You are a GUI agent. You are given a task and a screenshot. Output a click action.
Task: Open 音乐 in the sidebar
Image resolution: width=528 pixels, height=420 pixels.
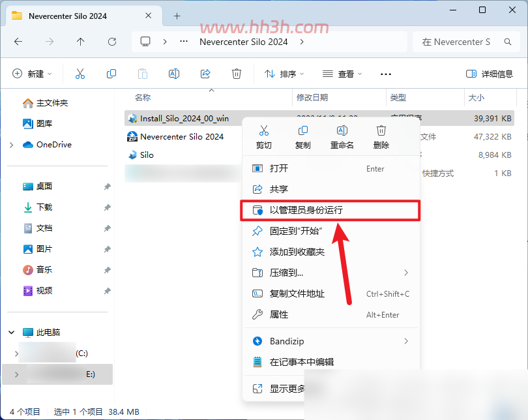37,270
